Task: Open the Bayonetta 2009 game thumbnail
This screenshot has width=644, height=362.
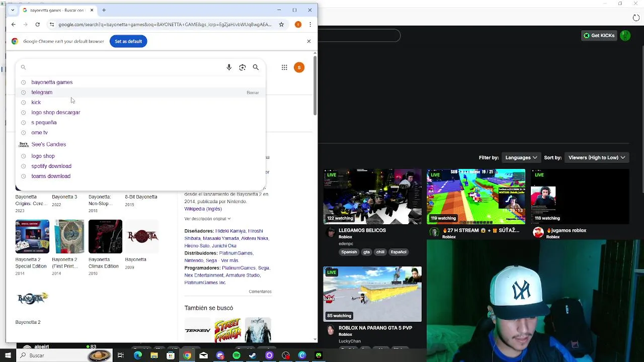Action: tap(142, 236)
